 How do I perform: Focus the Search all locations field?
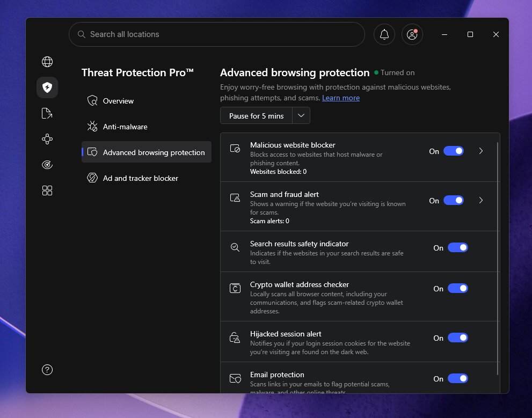pos(217,34)
